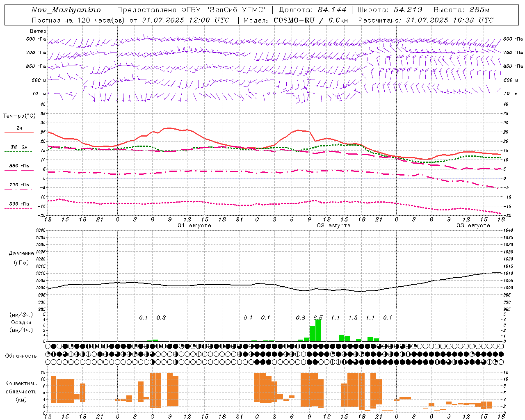
Task: Click the "Осадки" precipitation label
Action: point(21,322)
